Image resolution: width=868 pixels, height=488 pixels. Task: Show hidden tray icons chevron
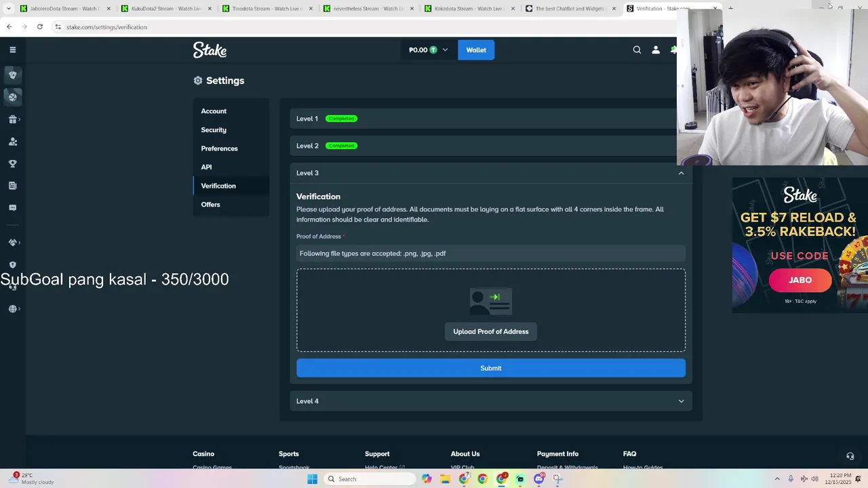point(777,479)
